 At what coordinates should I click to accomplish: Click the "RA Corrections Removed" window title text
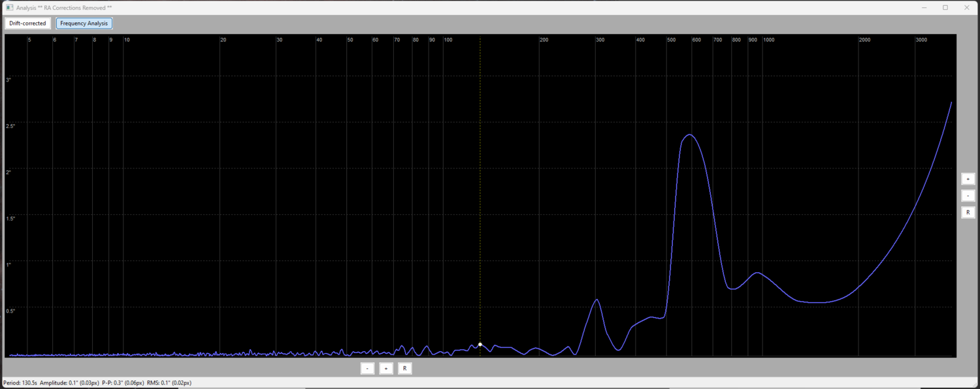pyautogui.click(x=74, y=8)
